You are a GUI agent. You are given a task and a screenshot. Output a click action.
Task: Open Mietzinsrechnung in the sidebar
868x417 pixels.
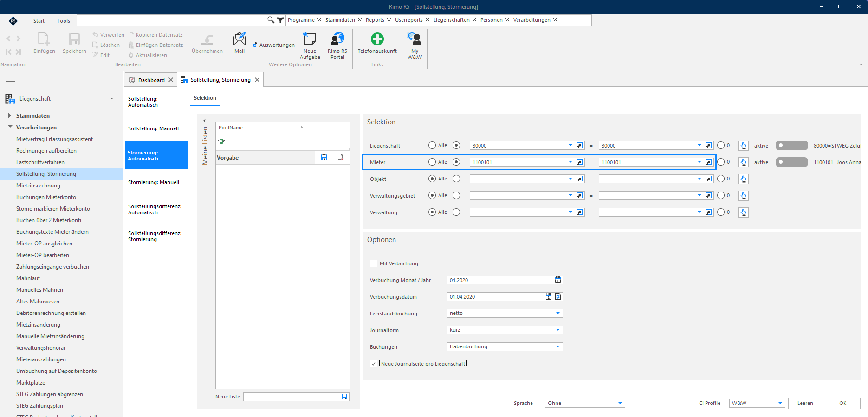(38, 186)
